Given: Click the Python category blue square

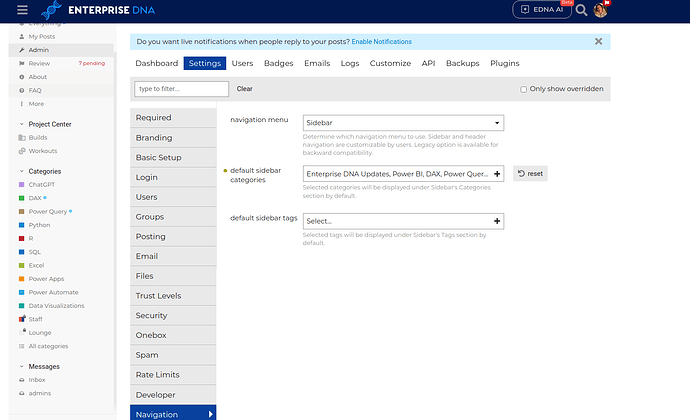Looking at the screenshot, I should point(22,225).
